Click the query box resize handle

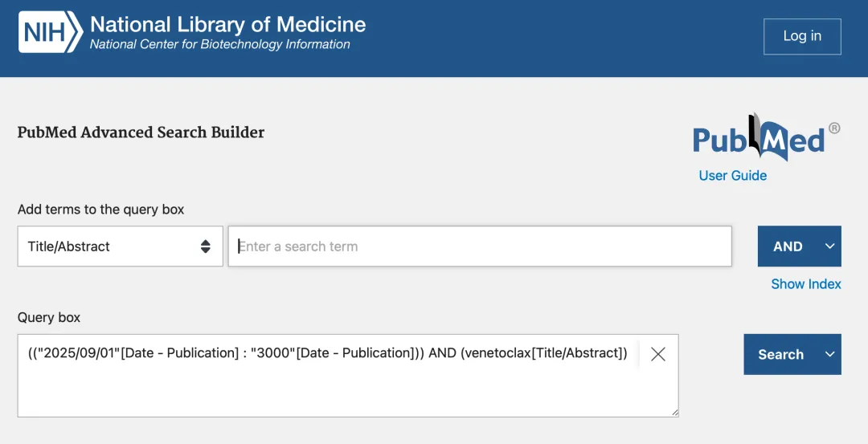[x=674, y=412]
